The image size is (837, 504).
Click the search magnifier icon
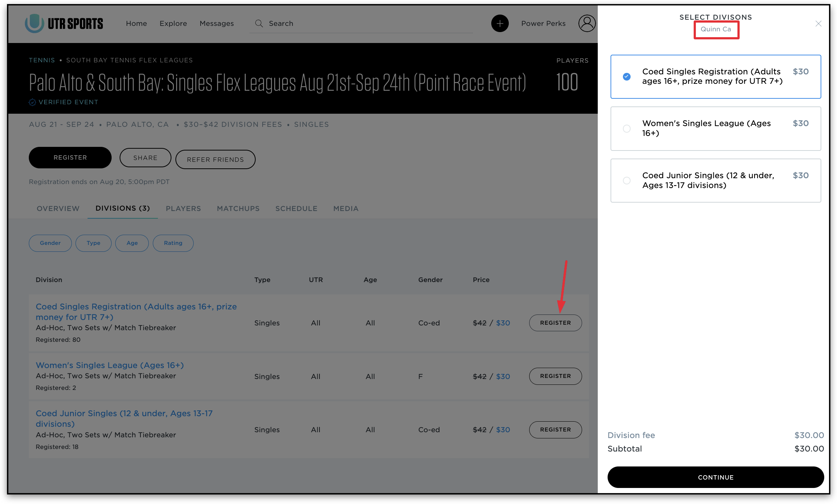coord(259,24)
